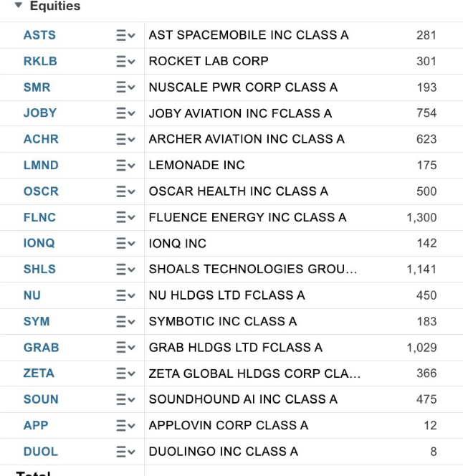
Task: Open the OSCR row actions dropdown
Action: (125, 191)
